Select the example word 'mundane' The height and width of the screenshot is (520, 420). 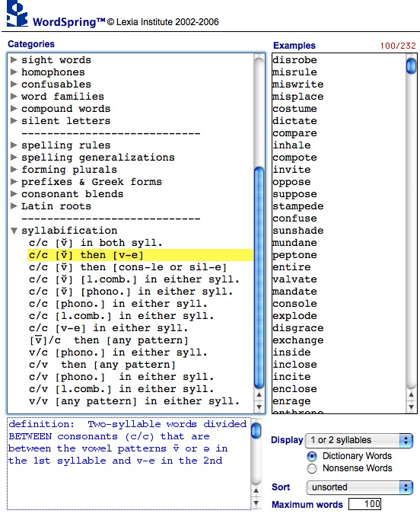[x=294, y=243]
